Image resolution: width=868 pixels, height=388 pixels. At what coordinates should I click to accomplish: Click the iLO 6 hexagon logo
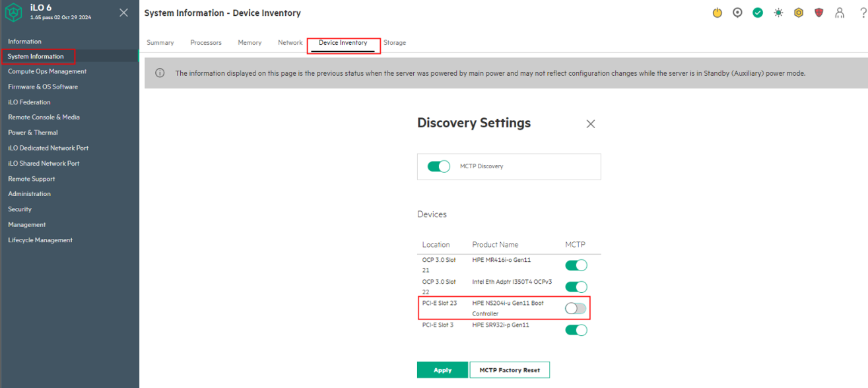point(13,13)
